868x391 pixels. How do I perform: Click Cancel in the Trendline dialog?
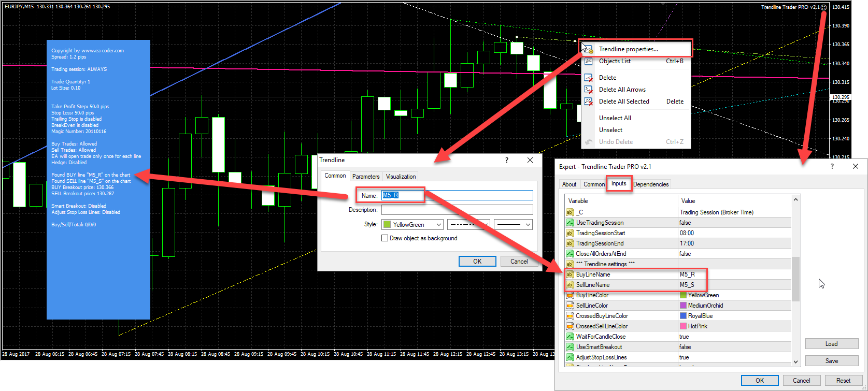click(x=519, y=262)
